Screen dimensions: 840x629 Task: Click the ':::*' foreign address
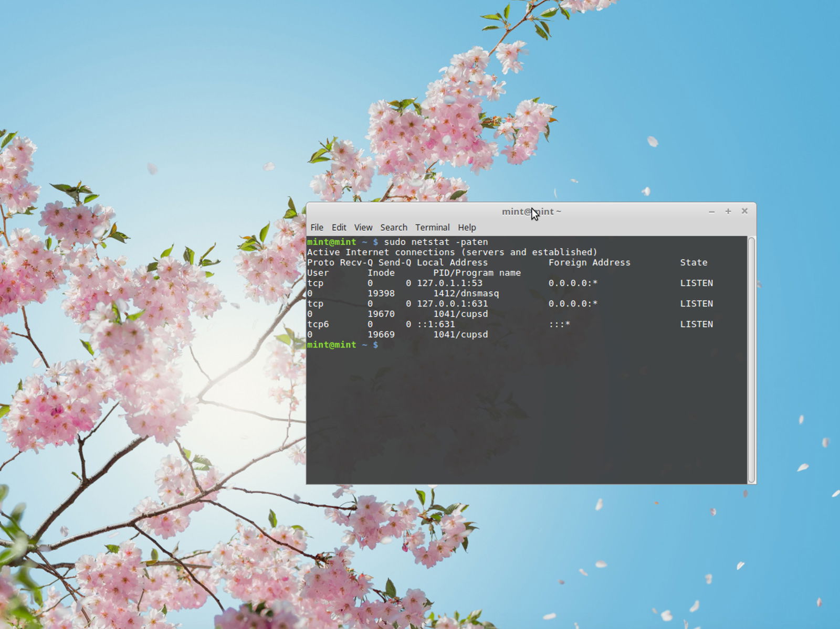click(560, 324)
